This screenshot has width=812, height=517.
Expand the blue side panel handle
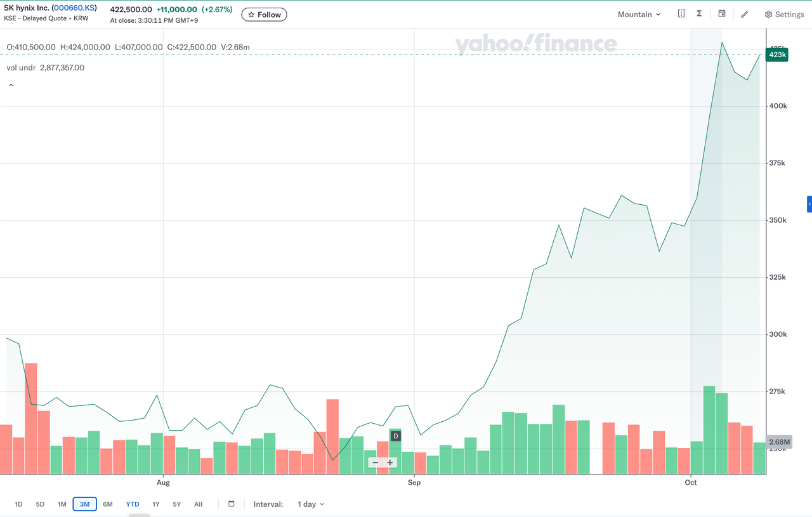click(809, 204)
